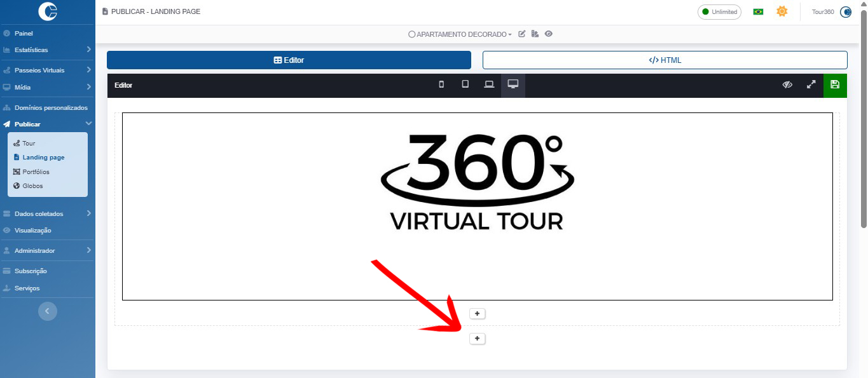Click the Unlimited plan badge
This screenshot has width=868, height=378.
pyautogui.click(x=719, y=11)
